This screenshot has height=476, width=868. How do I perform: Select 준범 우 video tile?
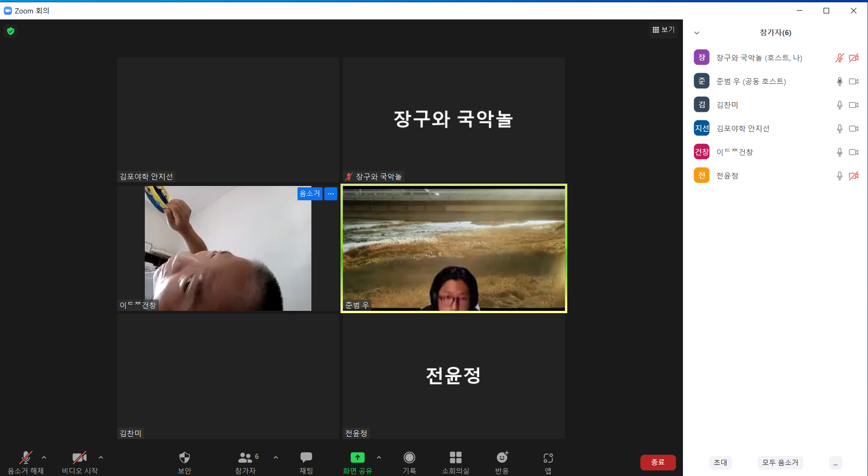point(454,248)
